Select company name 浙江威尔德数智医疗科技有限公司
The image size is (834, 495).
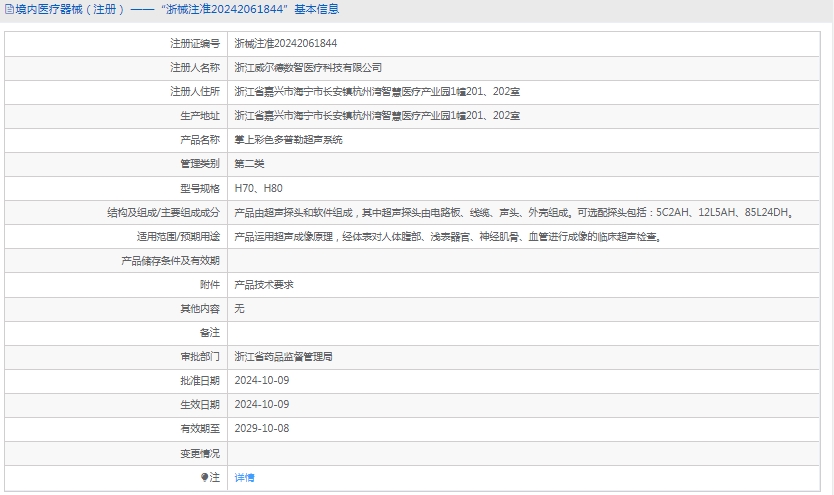point(308,68)
